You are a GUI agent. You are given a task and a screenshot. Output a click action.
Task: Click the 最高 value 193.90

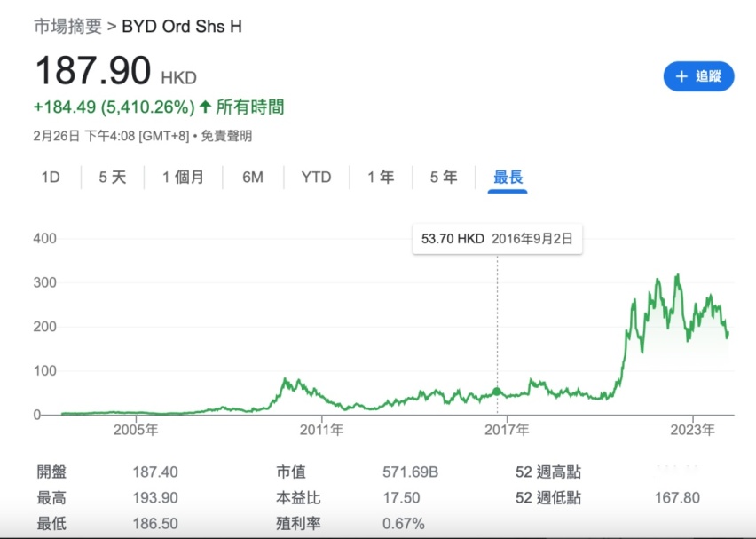click(155, 497)
